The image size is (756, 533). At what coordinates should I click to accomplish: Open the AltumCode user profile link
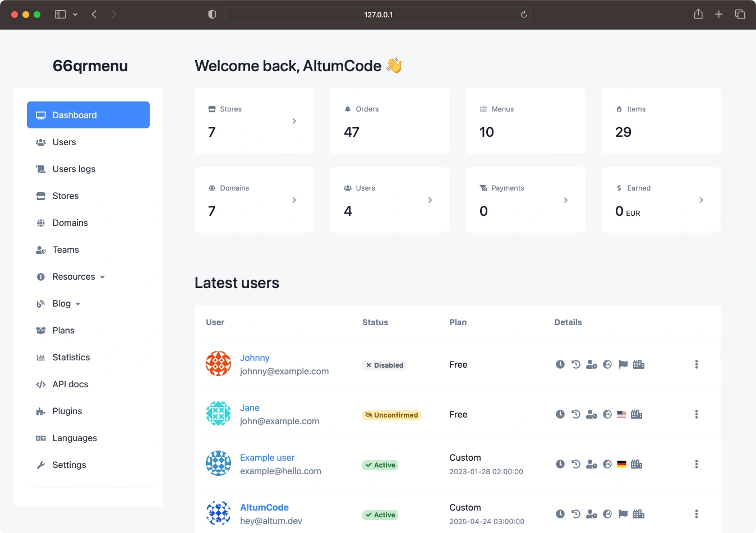point(264,507)
